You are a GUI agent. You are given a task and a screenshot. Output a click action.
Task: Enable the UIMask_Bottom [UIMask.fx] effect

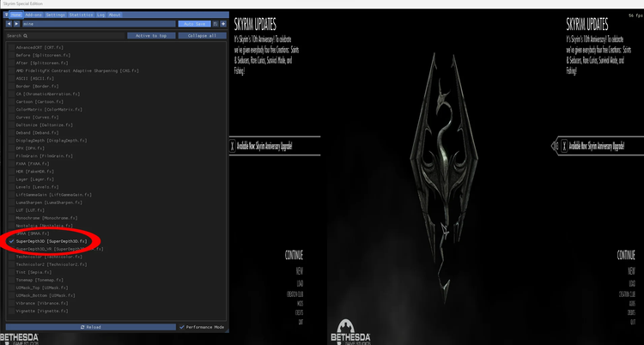(x=11, y=295)
